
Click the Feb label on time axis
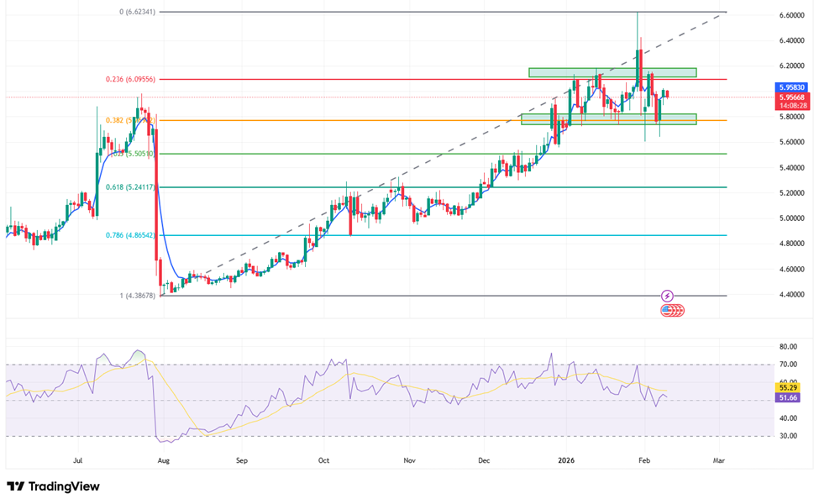[x=644, y=460]
